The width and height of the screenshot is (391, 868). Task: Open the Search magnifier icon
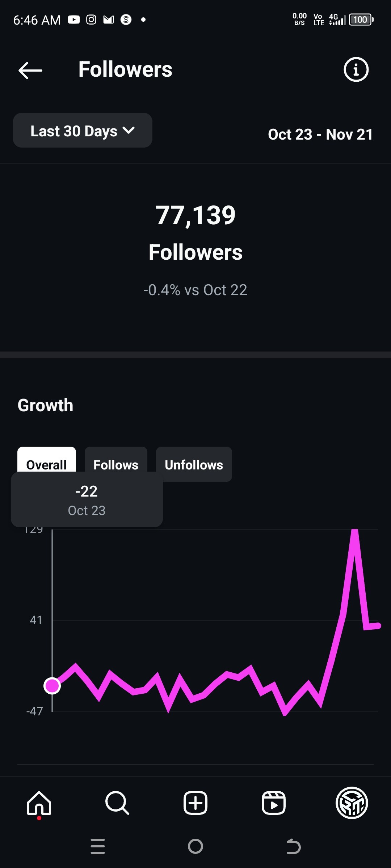[x=117, y=803]
